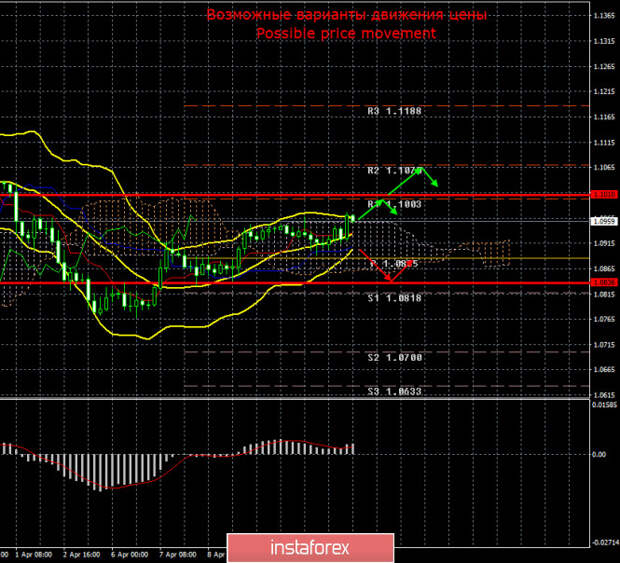
Task: Click the Russian chart title text
Action: click(x=345, y=15)
